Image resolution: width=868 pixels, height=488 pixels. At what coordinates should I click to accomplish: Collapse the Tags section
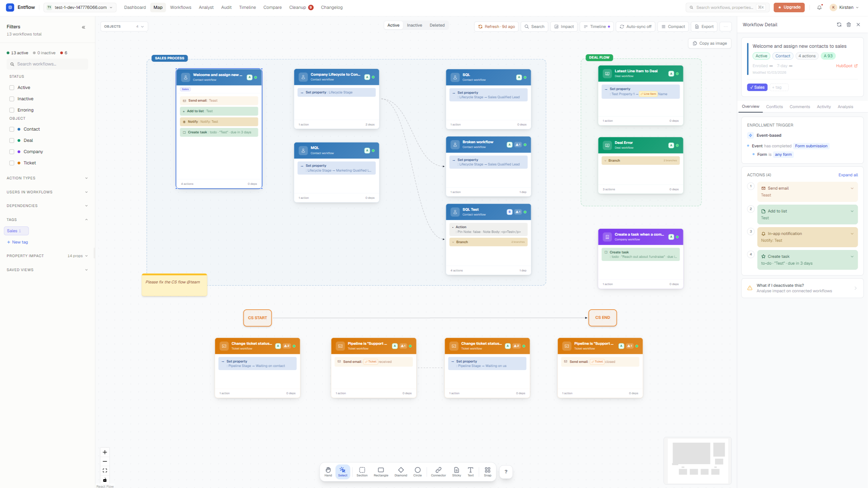click(47, 220)
